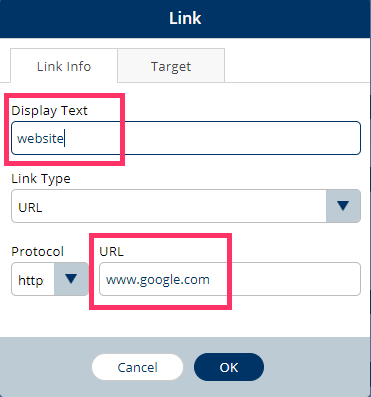This screenshot has height=397, width=371.
Task: Place cursor in the word website
Action: coord(40,138)
